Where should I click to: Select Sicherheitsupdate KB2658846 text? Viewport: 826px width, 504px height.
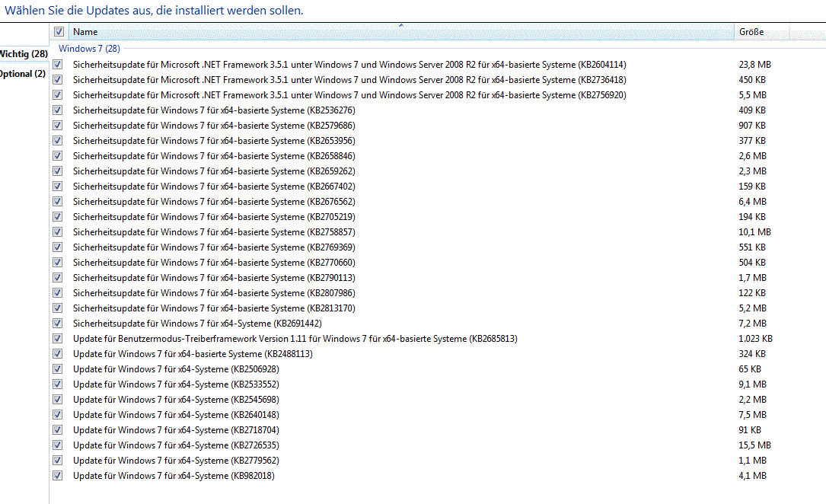pyautogui.click(x=214, y=156)
